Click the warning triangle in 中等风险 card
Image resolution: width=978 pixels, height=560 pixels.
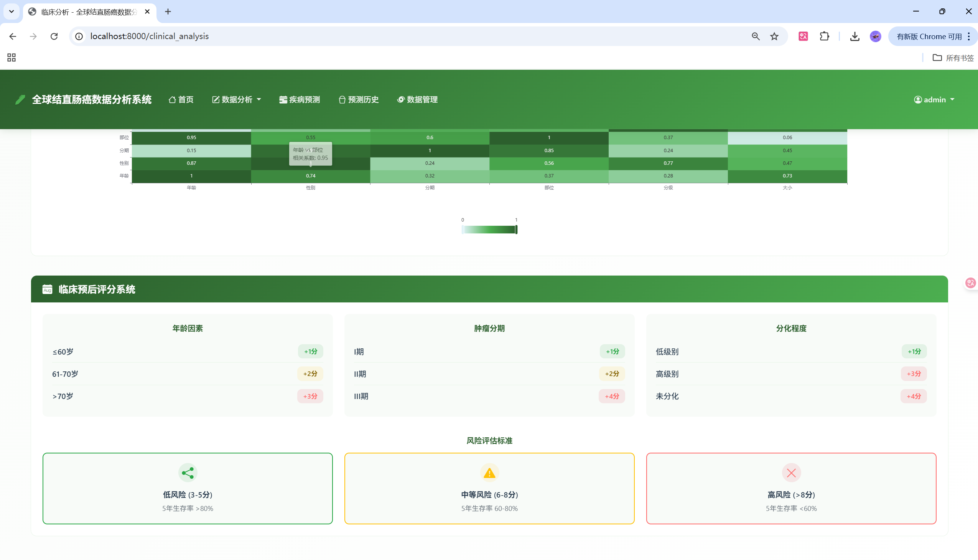[489, 472]
